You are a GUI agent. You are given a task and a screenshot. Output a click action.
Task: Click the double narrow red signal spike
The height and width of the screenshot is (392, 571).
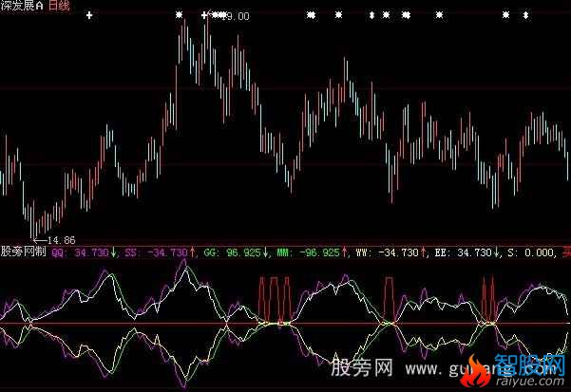[x=488, y=300]
